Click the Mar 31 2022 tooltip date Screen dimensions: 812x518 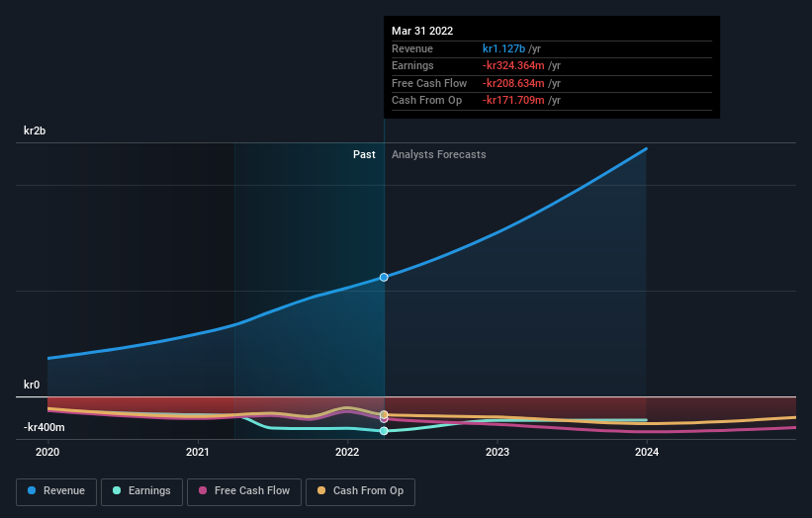[x=422, y=31]
